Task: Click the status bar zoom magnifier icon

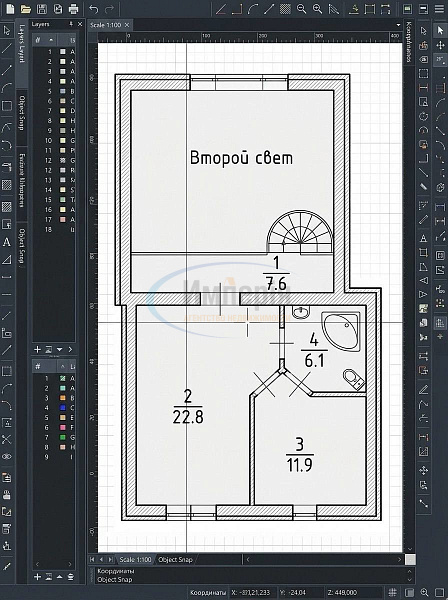Action: point(424,592)
